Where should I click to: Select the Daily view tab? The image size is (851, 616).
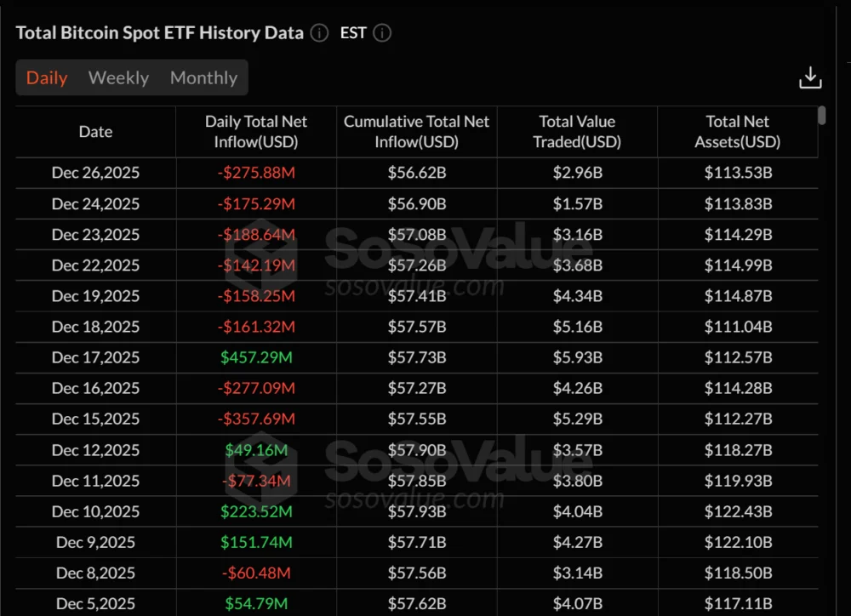[47, 77]
